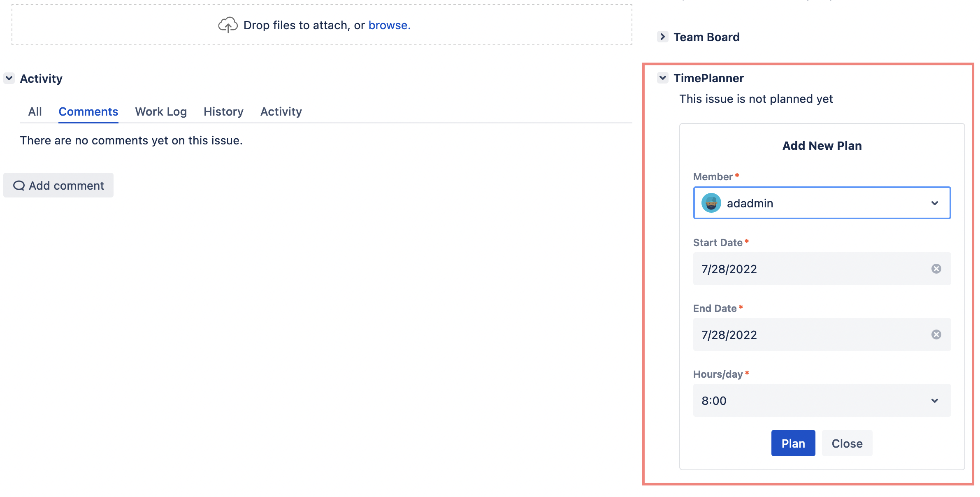Open the Hours/day dropdown
This screenshot has height=497, width=980.
click(934, 401)
